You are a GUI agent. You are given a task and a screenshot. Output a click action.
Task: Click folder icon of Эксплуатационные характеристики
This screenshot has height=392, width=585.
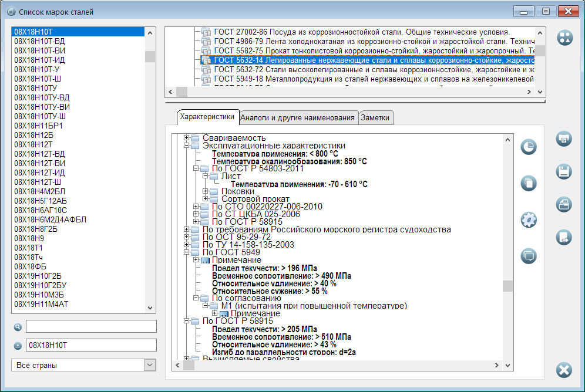[195, 146]
